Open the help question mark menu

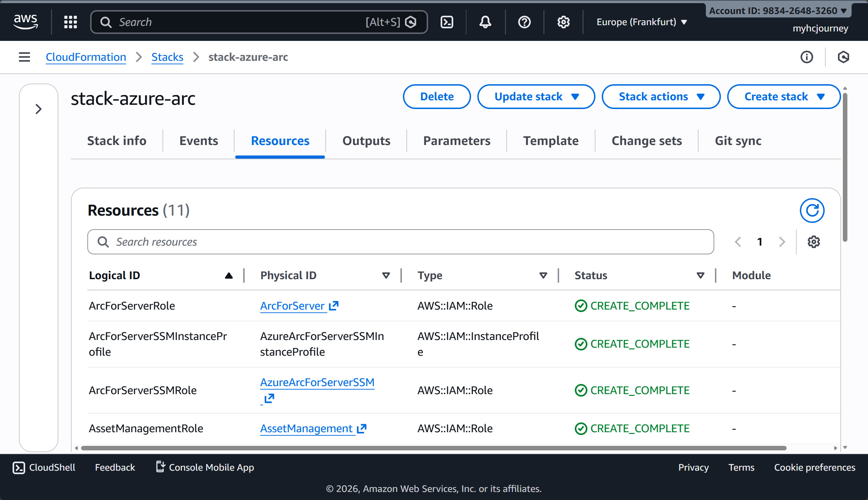(524, 22)
